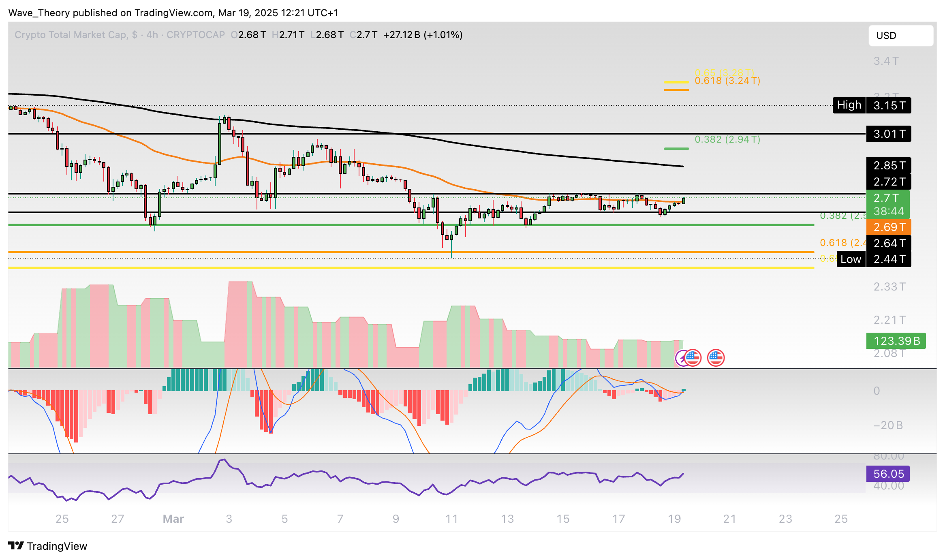This screenshot has width=945, height=560.
Task: Click the 4h timeframe label in the legend
Action: 152,35
